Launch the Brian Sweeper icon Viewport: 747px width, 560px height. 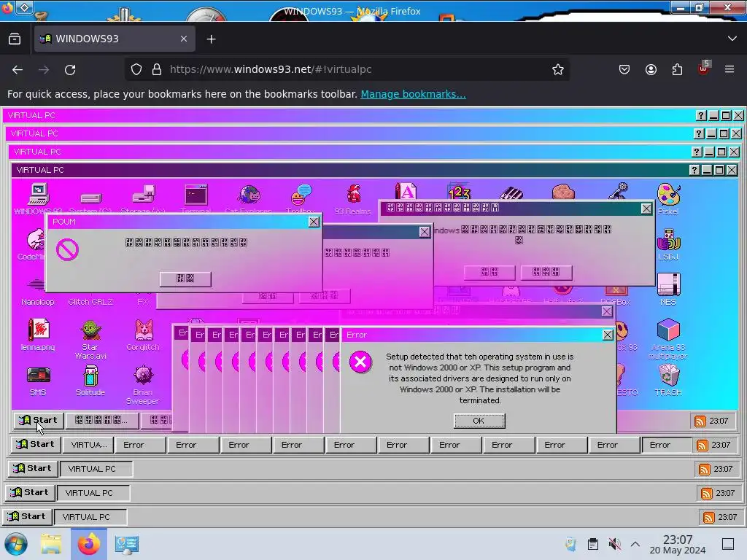pyautogui.click(x=143, y=385)
